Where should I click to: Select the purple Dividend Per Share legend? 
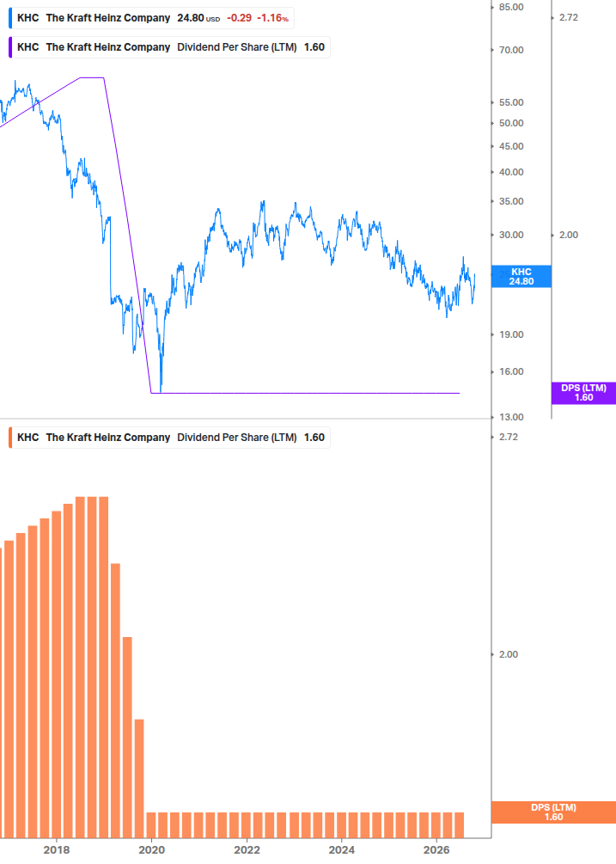coord(169,47)
